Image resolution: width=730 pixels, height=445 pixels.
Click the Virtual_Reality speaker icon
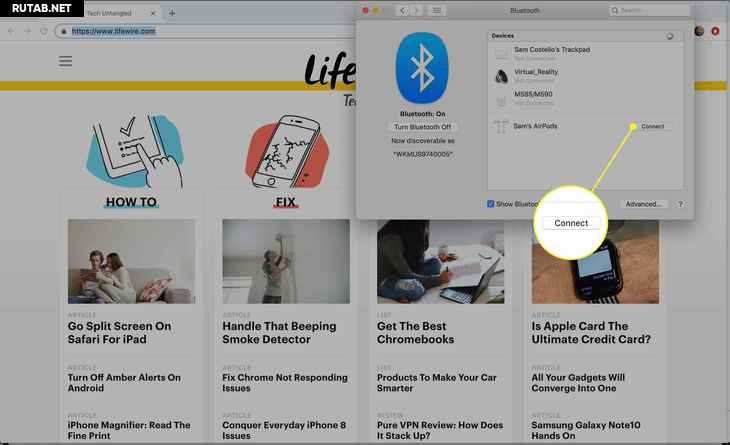(x=501, y=75)
